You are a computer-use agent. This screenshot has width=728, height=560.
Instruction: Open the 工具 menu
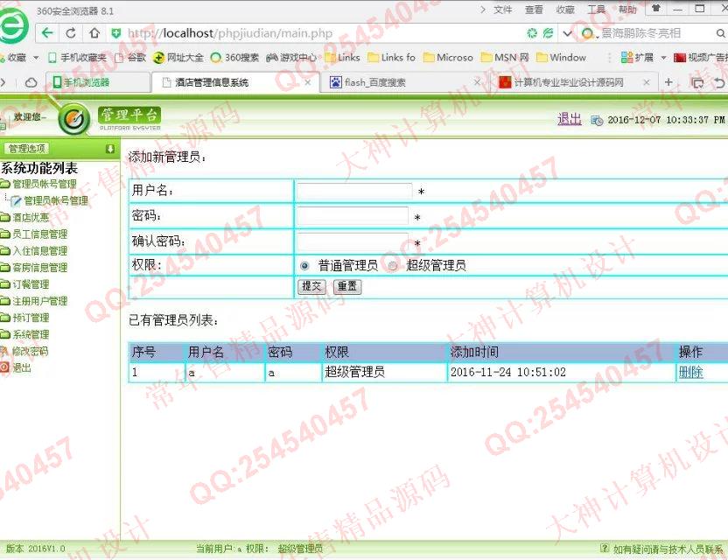coord(596,10)
